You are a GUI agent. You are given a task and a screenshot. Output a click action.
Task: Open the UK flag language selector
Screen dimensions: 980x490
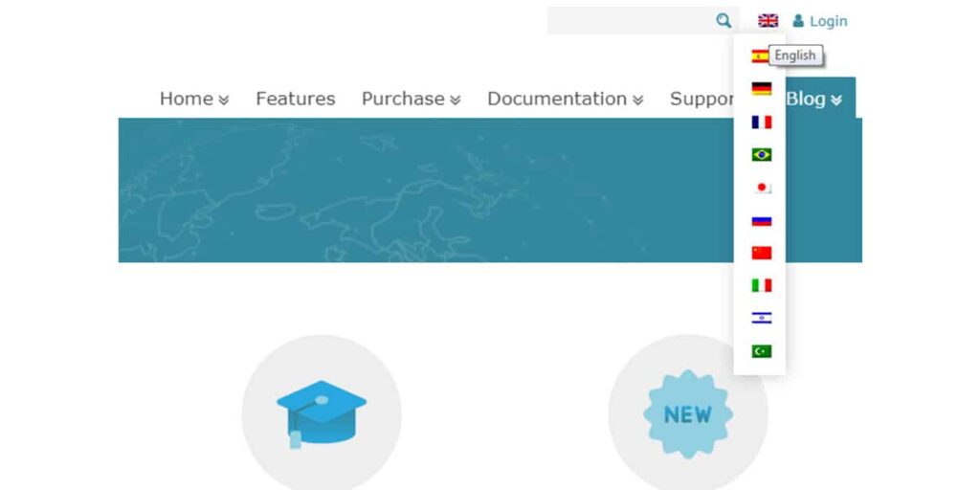click(x=768, y=21)
